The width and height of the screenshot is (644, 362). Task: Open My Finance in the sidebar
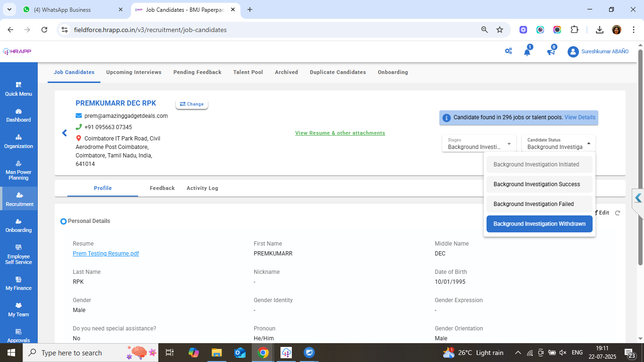18,283
